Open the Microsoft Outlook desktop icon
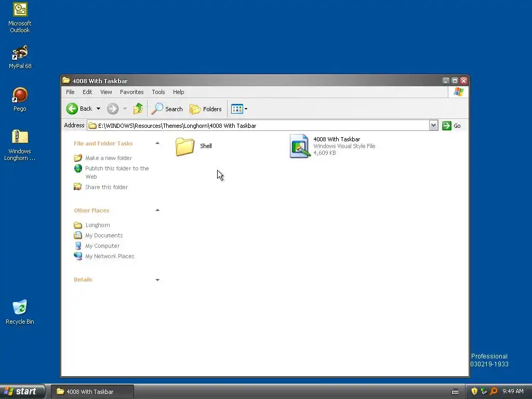This screenshot has width=532, height=399. click(x=20, y=18)
